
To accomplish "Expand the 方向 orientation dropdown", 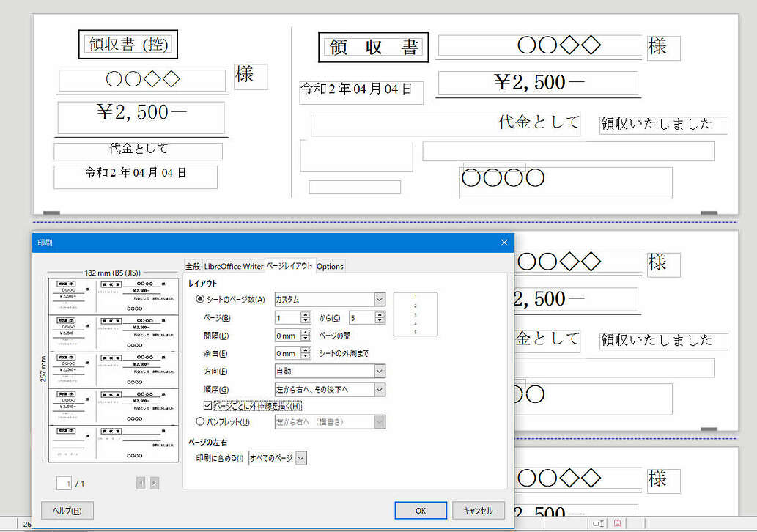I will (329, 372).
